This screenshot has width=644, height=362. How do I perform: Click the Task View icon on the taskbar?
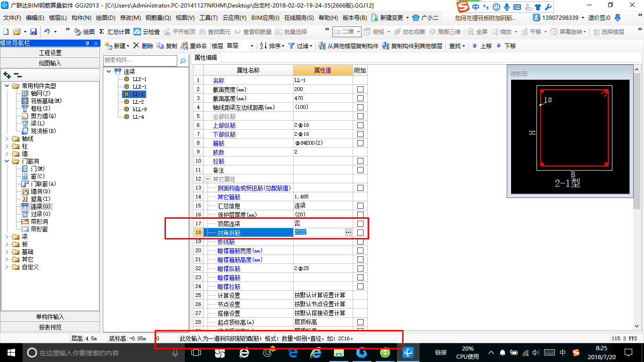point(196,352)
